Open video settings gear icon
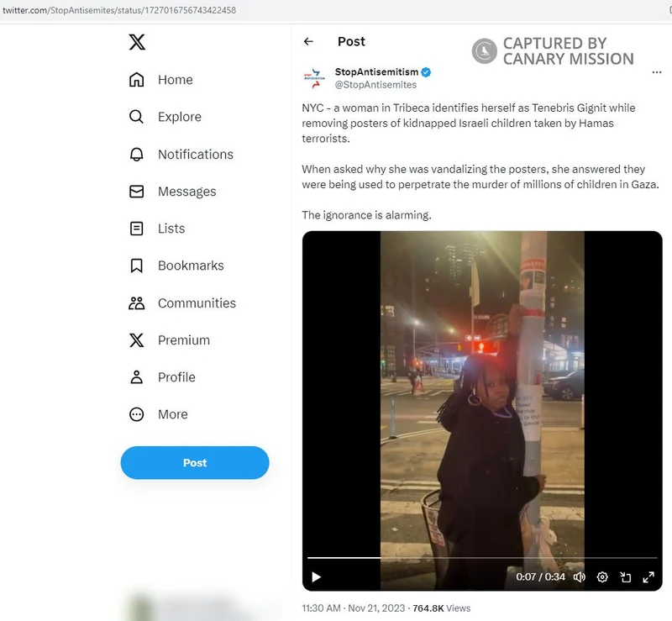This screenshot has width=672, height=621. point(602,577)
